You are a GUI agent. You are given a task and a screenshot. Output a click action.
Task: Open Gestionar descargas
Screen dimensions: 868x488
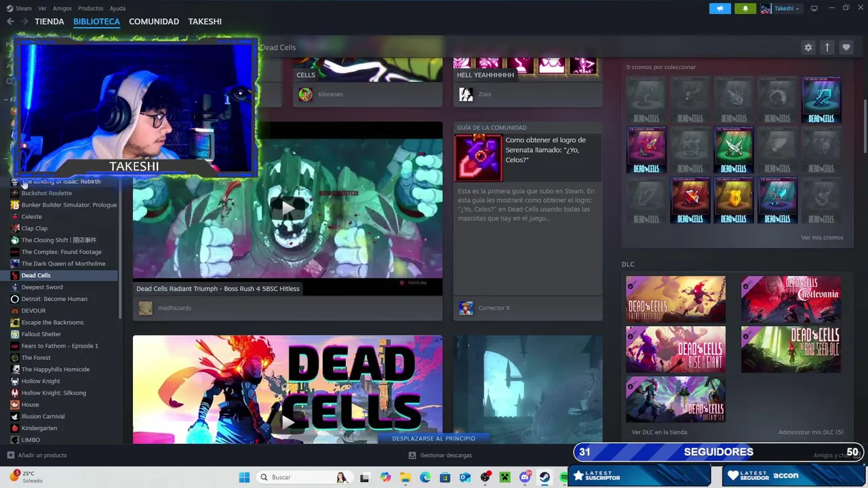[x=440, y=455]
